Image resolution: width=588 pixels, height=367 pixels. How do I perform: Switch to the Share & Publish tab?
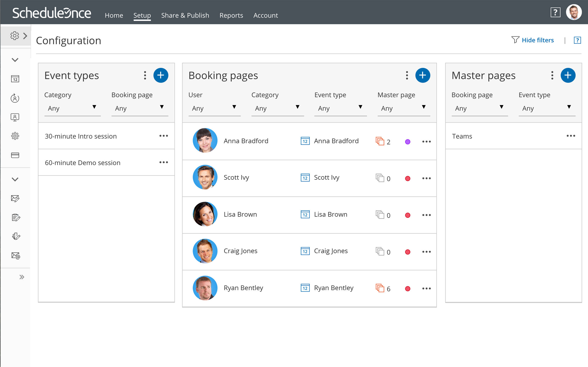point(185,15)
